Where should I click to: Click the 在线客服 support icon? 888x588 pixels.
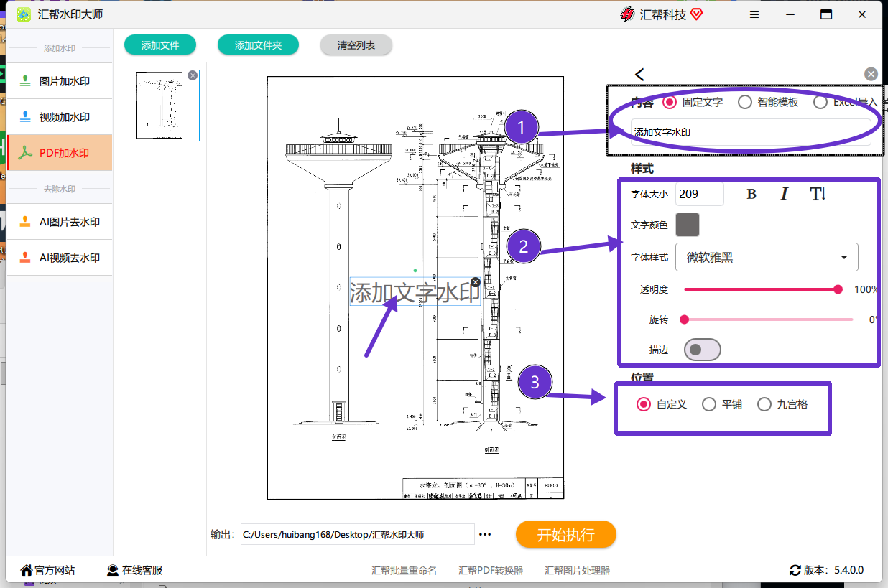point(113,570)
